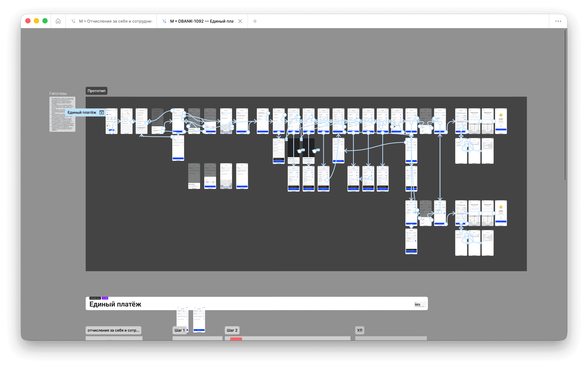Click branch icon on the DBANK-1092 tab
588x368 pixels.
click(x=164, y=21)
